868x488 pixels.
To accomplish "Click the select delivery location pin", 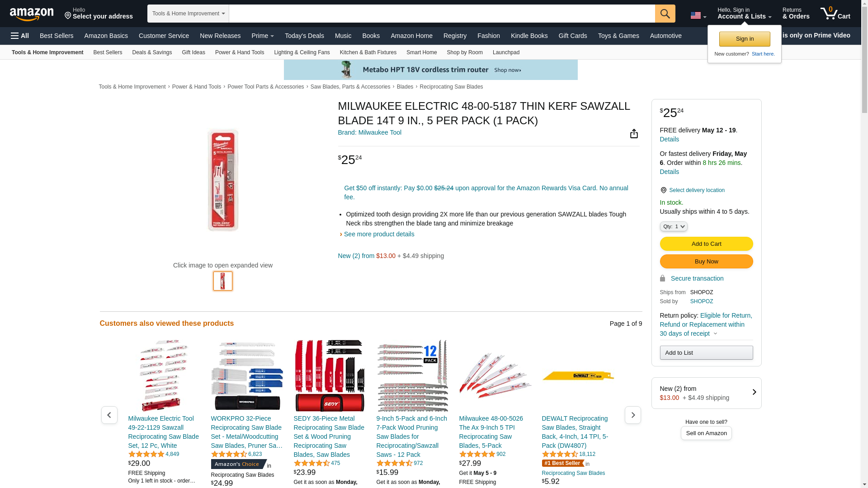I will tap(664, 190).
